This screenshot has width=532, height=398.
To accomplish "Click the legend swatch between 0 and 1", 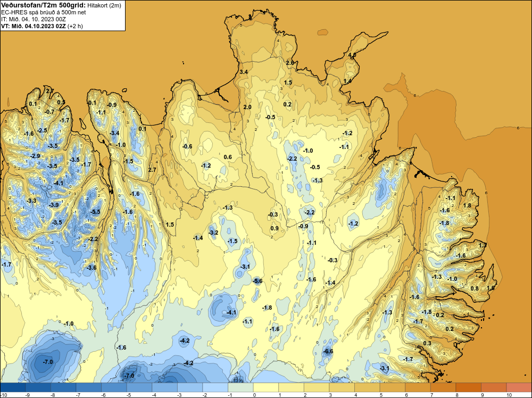I will tap(266, 387).
